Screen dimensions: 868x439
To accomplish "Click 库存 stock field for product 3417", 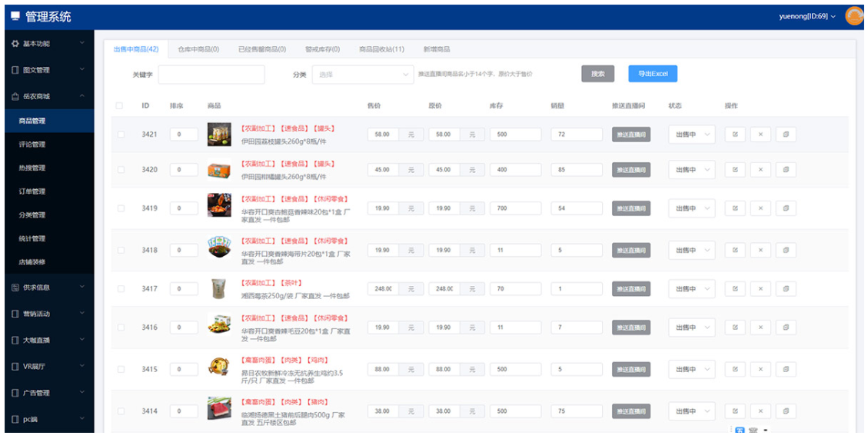I will [x=515, y=289].
